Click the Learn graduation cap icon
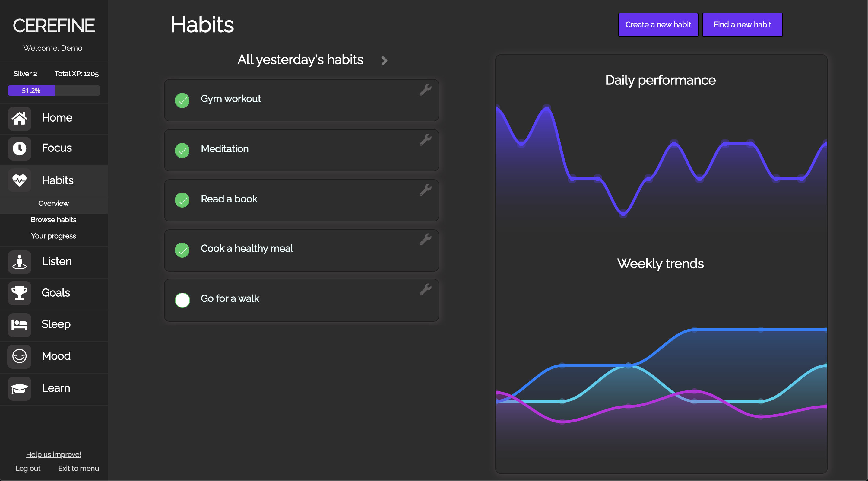 [x=19, y=388]
